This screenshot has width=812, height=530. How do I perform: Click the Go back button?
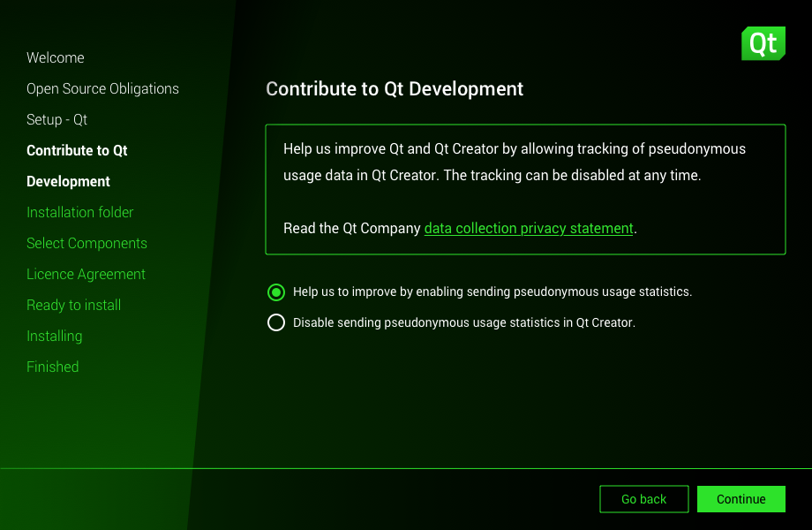pos(643,499)
